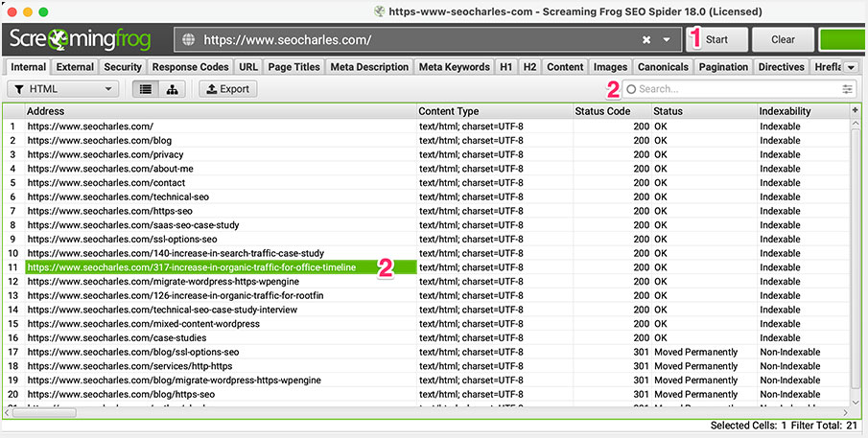Select the /mixed-content-wordpress address cell
The height and width of the screenshot is (438, 868).
pyautogui.click(x=221, y=324)
